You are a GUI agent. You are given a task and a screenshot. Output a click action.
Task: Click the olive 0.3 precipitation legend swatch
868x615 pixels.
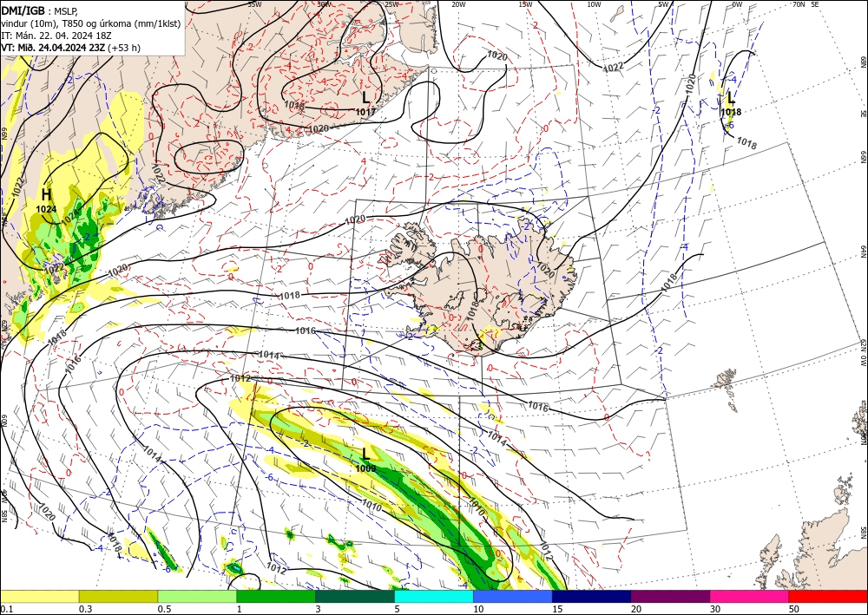118,596
